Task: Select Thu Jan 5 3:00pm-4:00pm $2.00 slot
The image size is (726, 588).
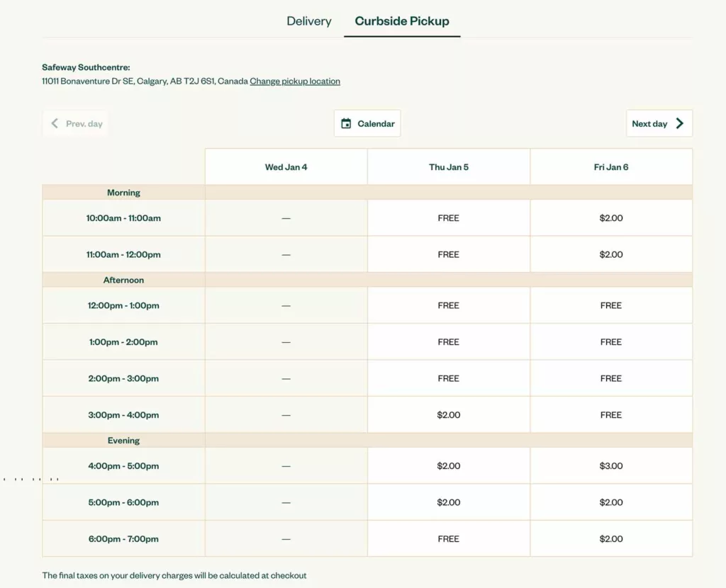Action: click(x=448, y=415)
